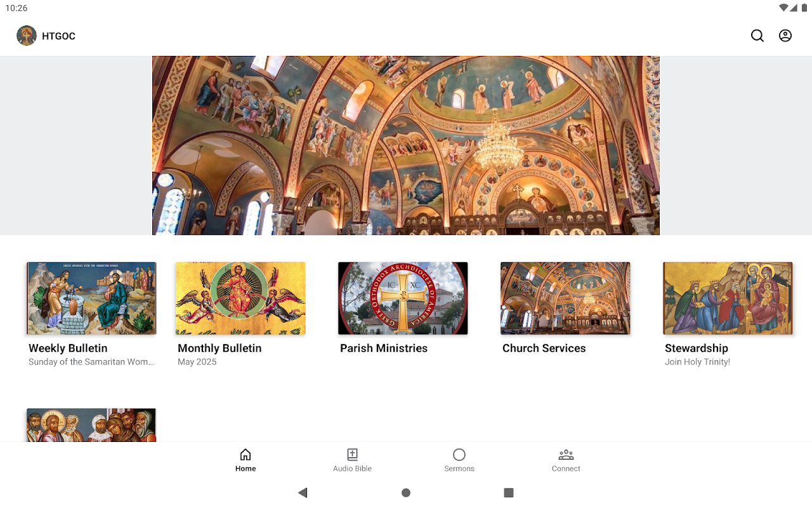Switch to the Sermons tab label
The height and width of the screenshot is (508, 812).
[459, 469]
